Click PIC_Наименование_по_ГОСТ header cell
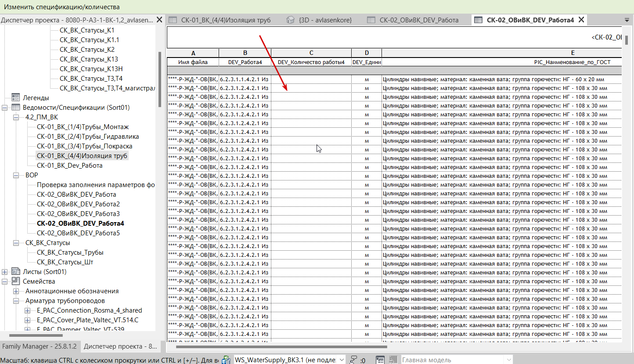634x364 pixels. point(502,62)
